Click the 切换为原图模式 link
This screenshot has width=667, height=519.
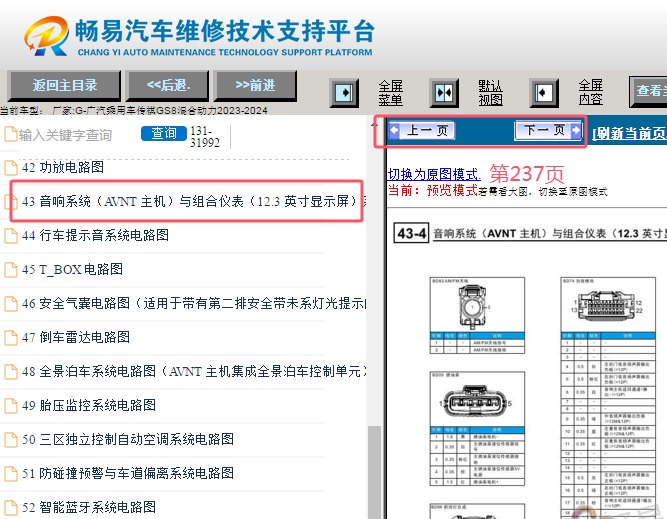(x=434, y=174)
